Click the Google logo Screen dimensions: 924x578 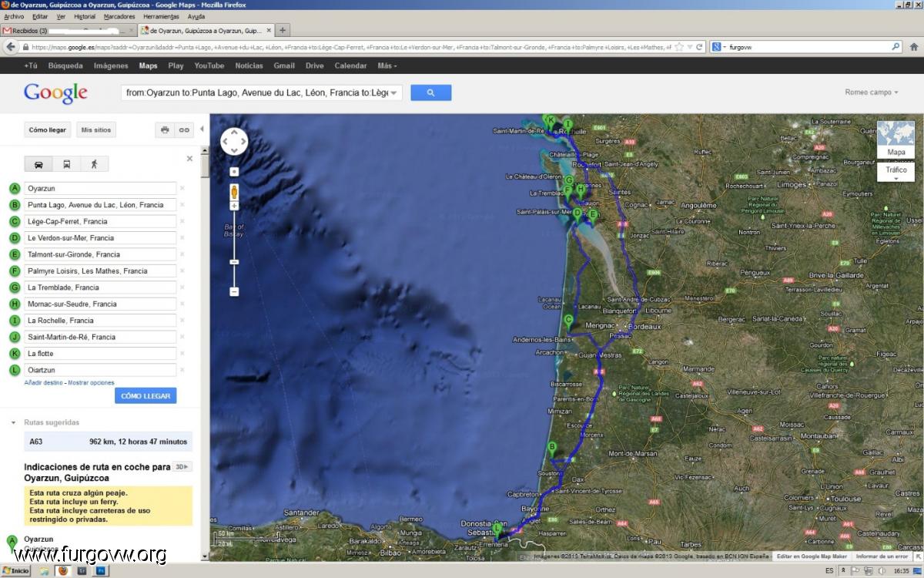point(55,92)
